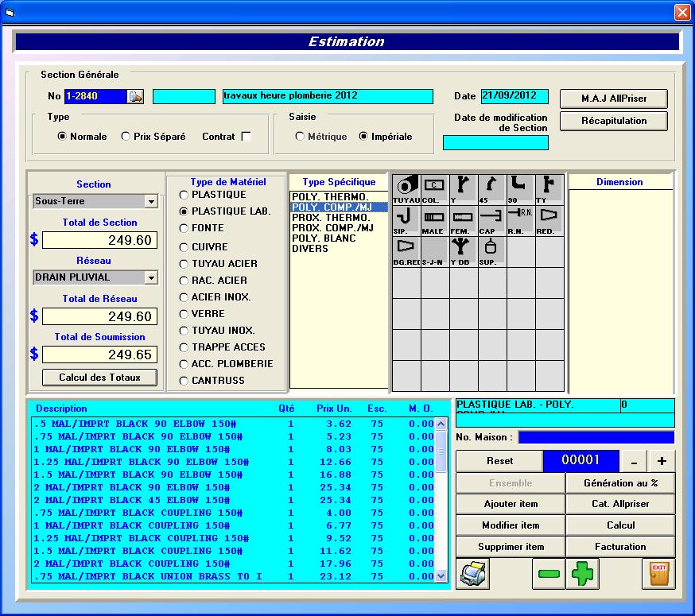Open the search icon beside No field

tap(136, 96)
